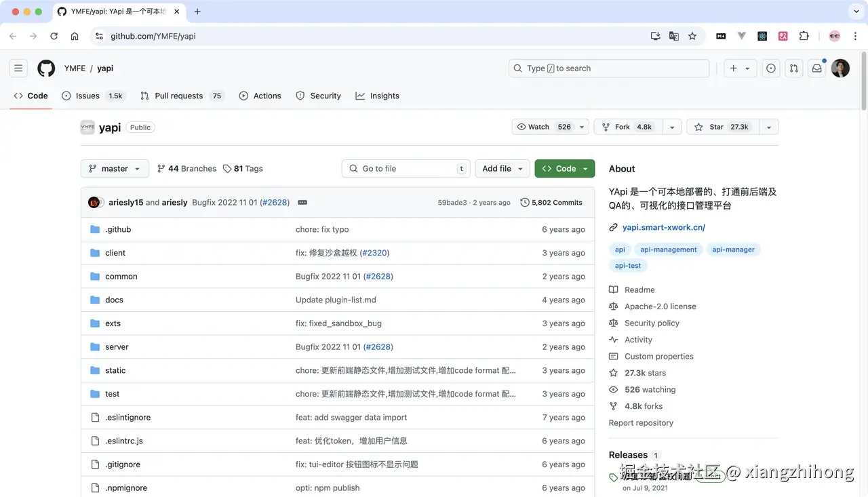Open the Insights tab

click(378, 96)
